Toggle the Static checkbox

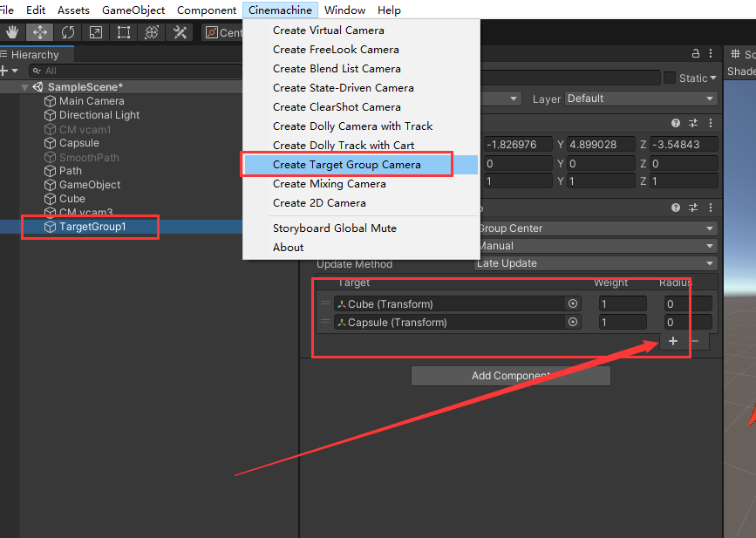(669, 78)
